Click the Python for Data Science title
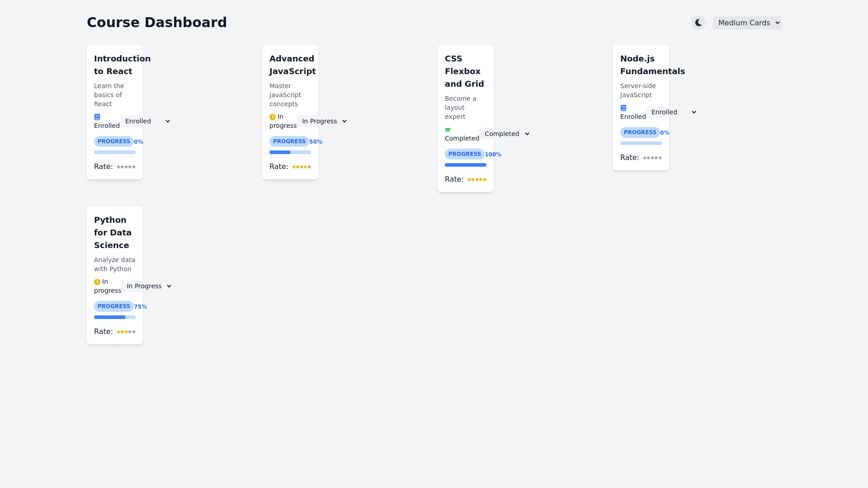 tap(113, 233)
